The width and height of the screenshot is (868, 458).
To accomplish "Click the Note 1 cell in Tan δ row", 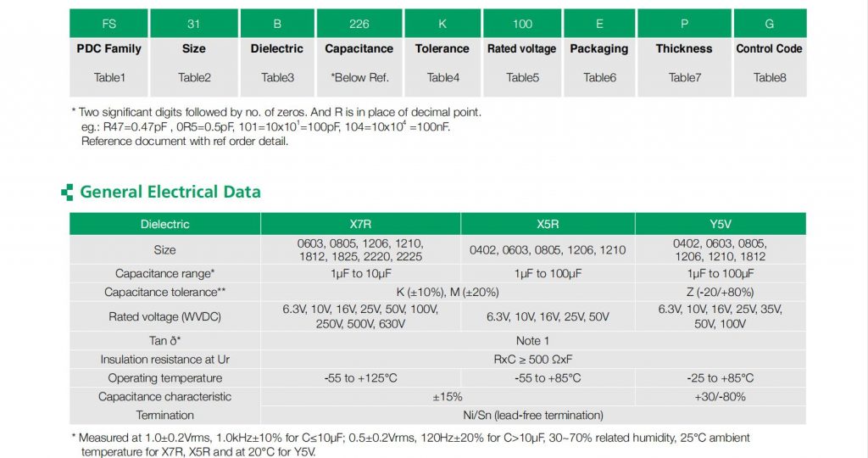I will [x=533, y=340].
